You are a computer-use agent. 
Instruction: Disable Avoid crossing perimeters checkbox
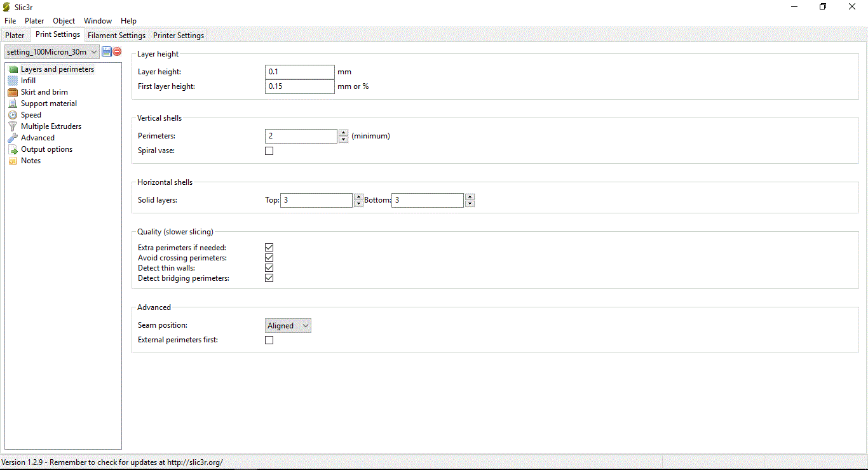click(269, 258)
